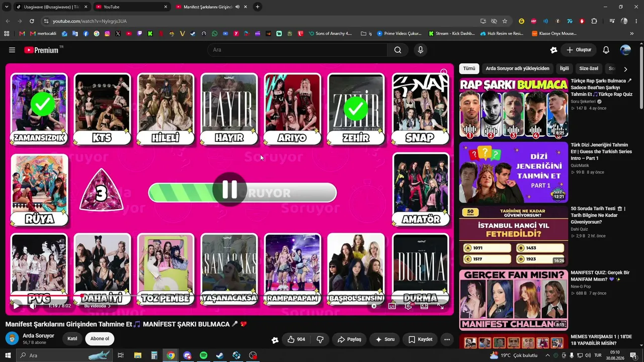Open the Chrome apps grid icon
644x362 pixels.
[x=7, y=34]
